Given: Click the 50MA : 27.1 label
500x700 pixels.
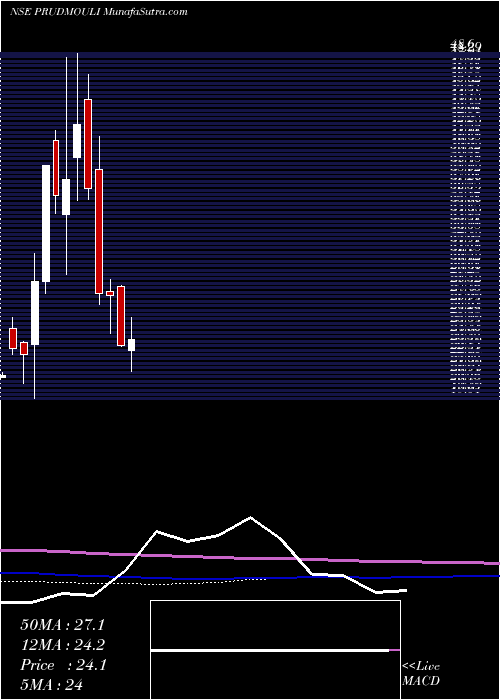Looking at the screenshot, I should (x=63, y=625).
